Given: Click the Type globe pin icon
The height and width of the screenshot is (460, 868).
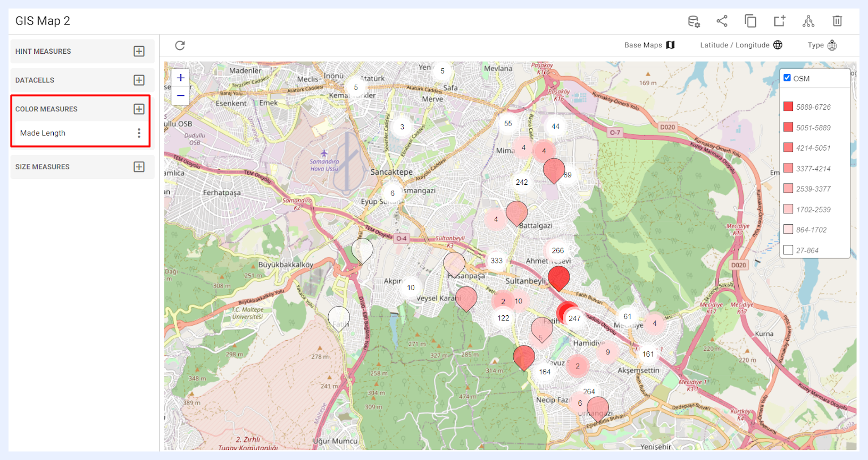Looking at the screenshot, I should [832, 45].
